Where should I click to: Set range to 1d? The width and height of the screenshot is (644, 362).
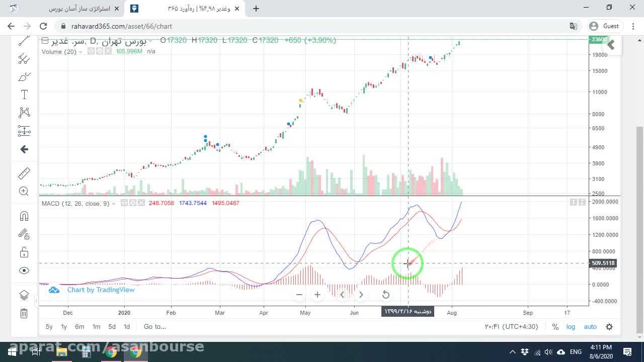127,327
